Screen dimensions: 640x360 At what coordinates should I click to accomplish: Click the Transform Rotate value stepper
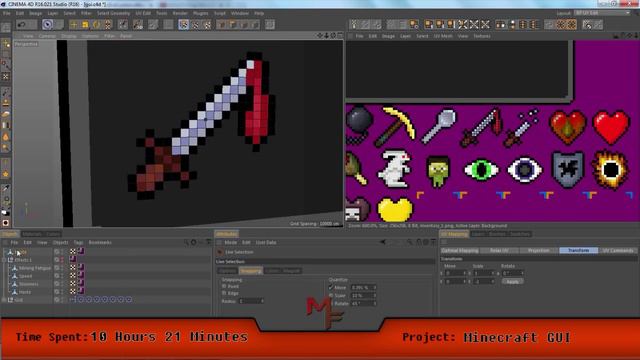tap(522, 273)
